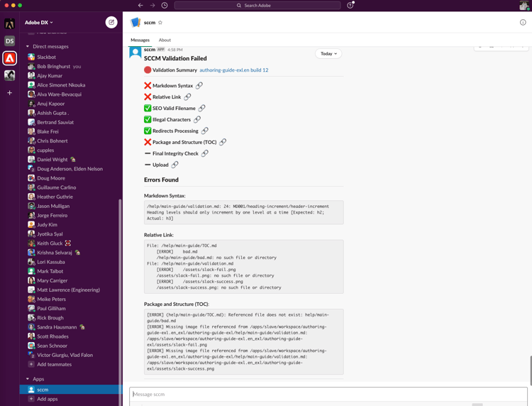
Task: Click the add workspace plus icon
Action: [9, 93]
